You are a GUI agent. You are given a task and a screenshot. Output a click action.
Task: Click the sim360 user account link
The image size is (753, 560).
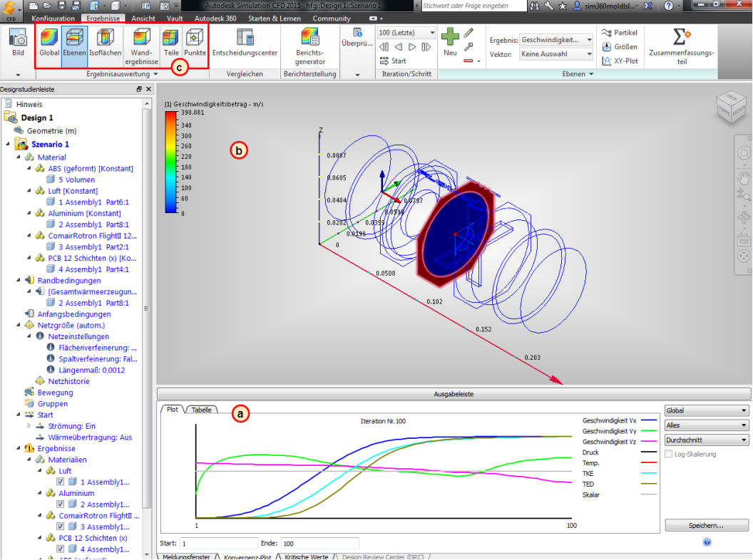(x=607, y=6)
